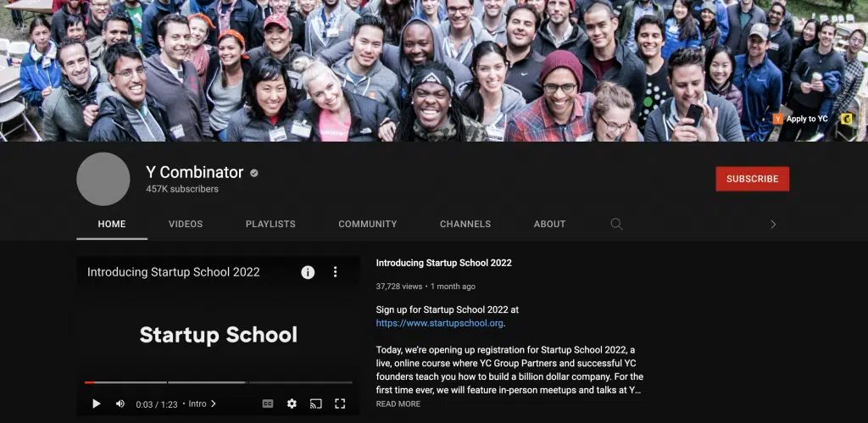Open video three-dot more options menu

click(335, 272)
